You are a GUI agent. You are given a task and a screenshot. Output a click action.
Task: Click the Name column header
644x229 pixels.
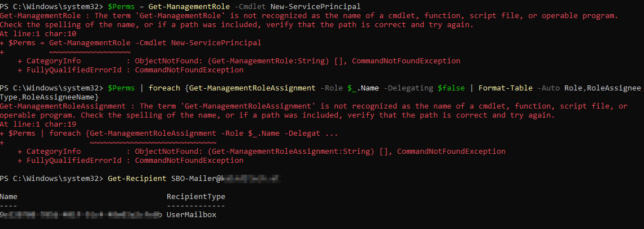[x=8, y=197]
